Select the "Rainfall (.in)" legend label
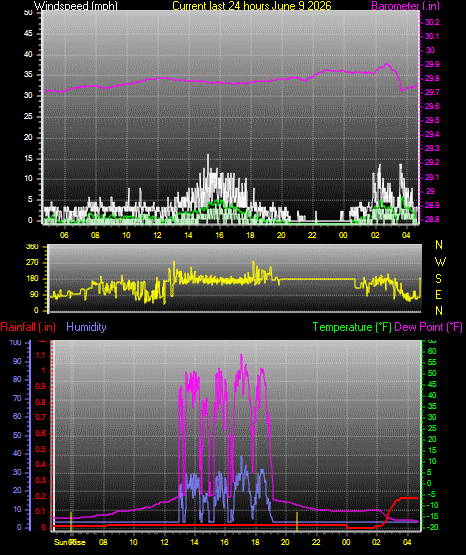This screenshot has width=466, height=555. click(28, 327)
